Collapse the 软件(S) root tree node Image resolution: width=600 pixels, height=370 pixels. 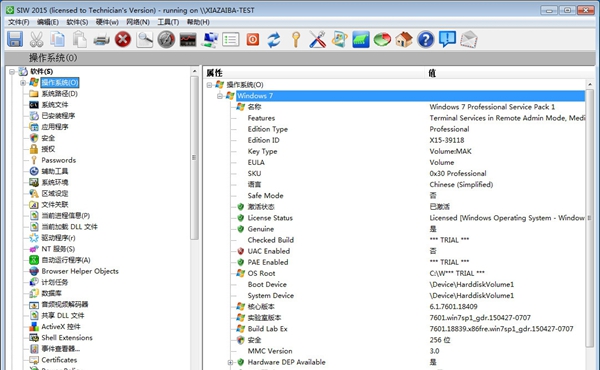coord(12,72)
